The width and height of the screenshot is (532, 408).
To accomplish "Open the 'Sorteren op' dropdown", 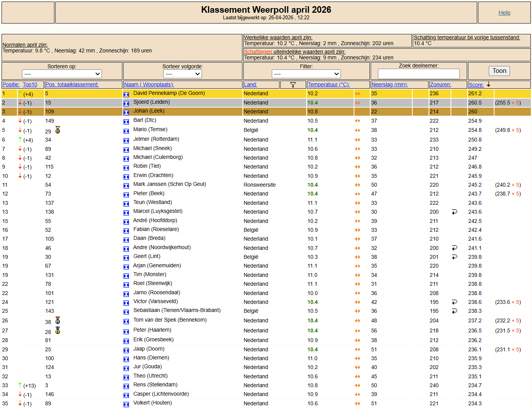I will click(x=62, y=74).
